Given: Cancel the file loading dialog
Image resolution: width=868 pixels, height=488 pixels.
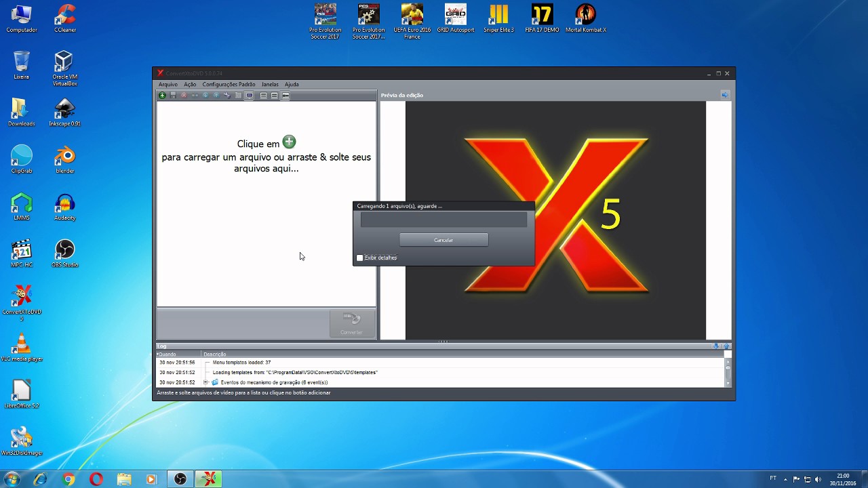Looking at the screenshot, I should (443, 240).
